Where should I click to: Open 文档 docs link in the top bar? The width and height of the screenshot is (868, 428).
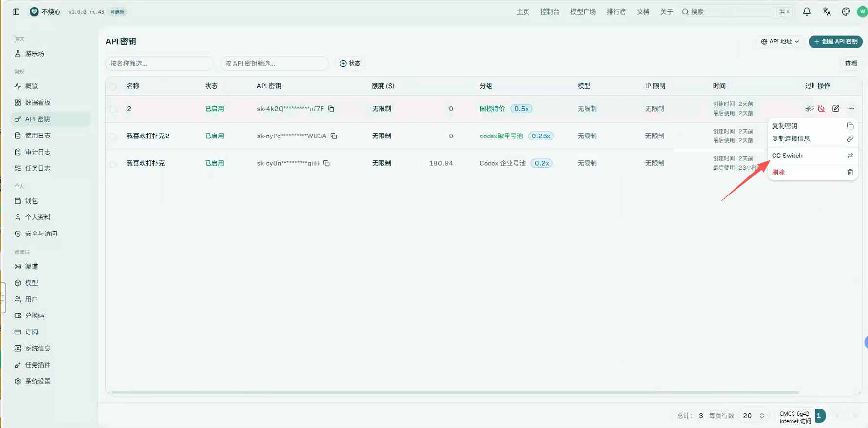tap(643, 12)
